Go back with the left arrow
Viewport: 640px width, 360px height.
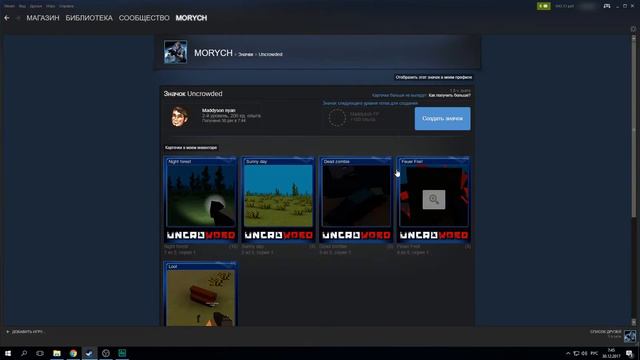[7, 18]
